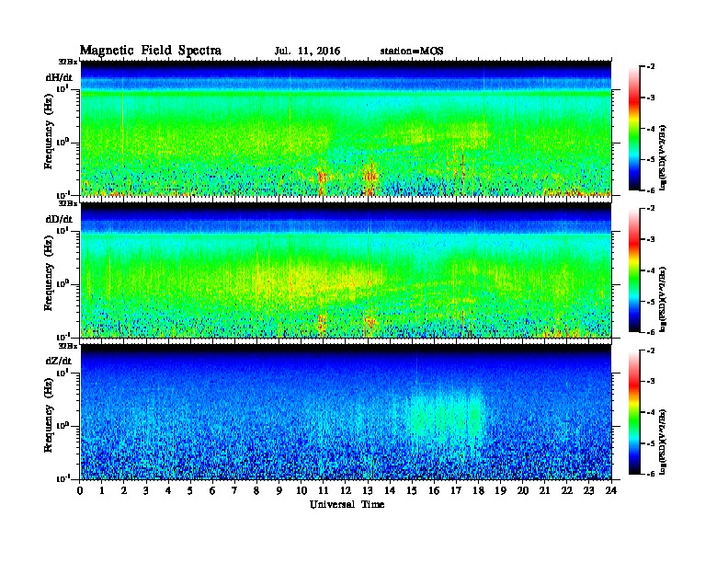Click the dD/dt spectrogram plot area
The width and height of the screenshot is (728, 563).
[346, 270]
